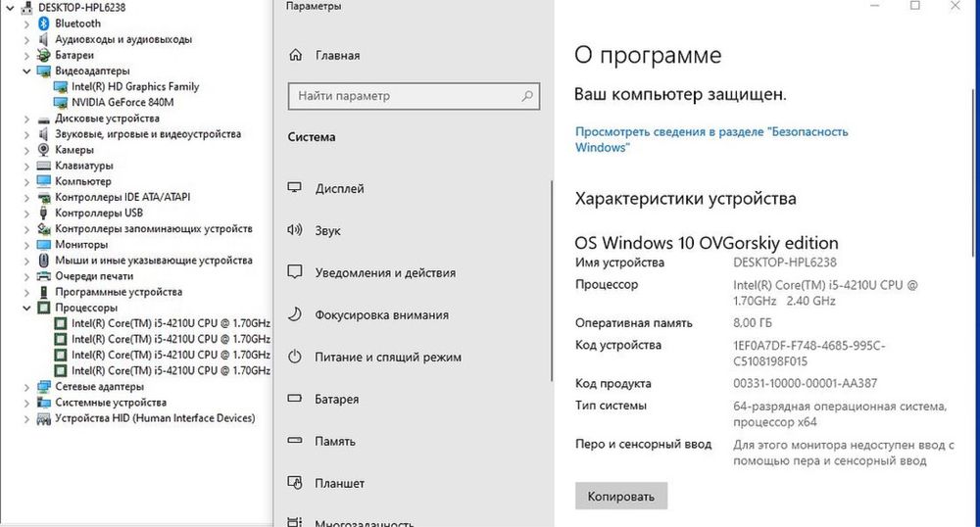The height and width of the screenshot is (527, 980).
Task: Click the Bluetooth device icon
Action: (44, 24)
